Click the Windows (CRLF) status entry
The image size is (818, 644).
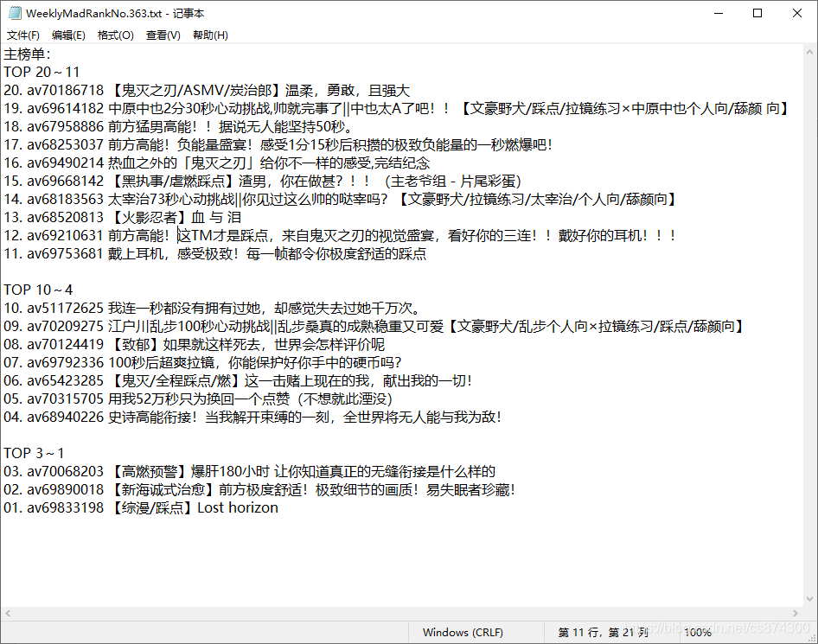pyautogui.click(x=463, y=632)
